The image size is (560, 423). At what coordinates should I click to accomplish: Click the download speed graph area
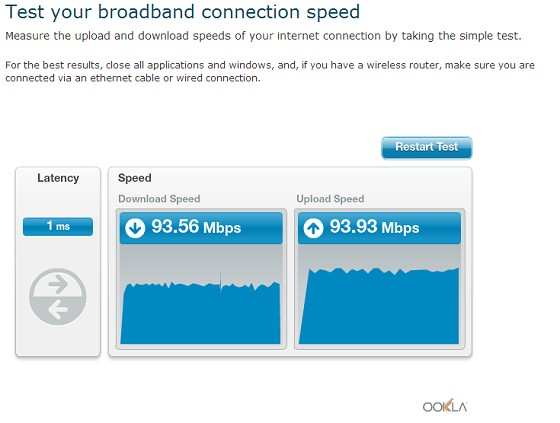click(x=201, y=294)
